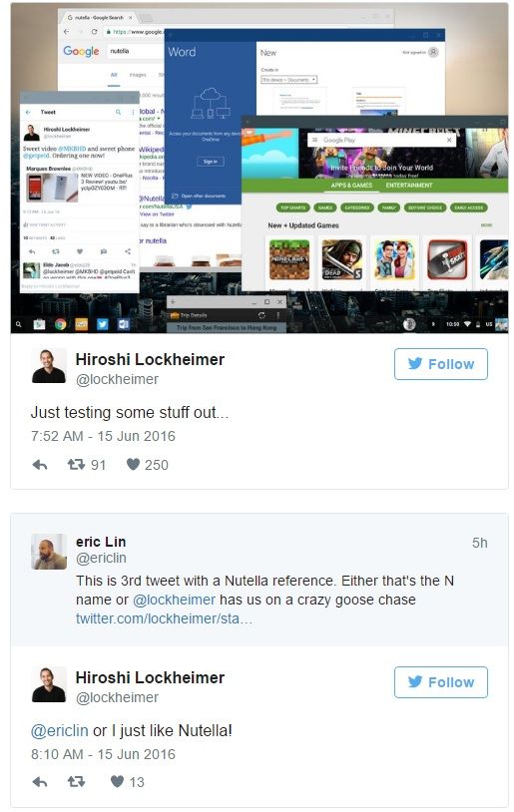Retweet the tweet with 91 retweets
The image size is (514, 812).
click(x=76, y=465)
